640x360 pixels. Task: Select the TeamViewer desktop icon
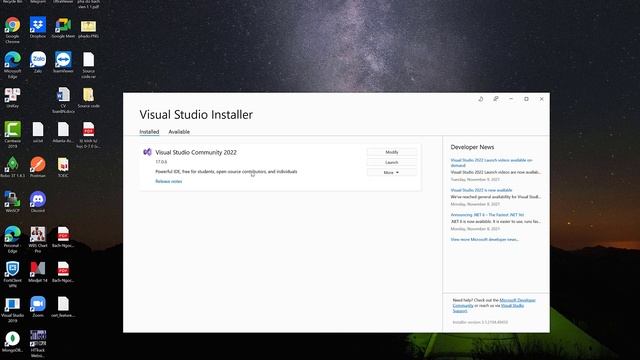point(63,62)
